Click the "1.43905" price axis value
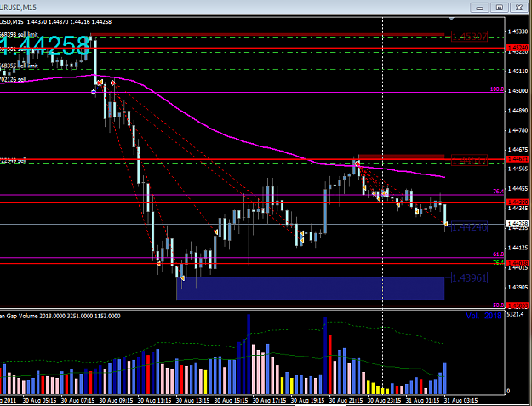This screenshot has height=406, width=532. tap(517, 288)
